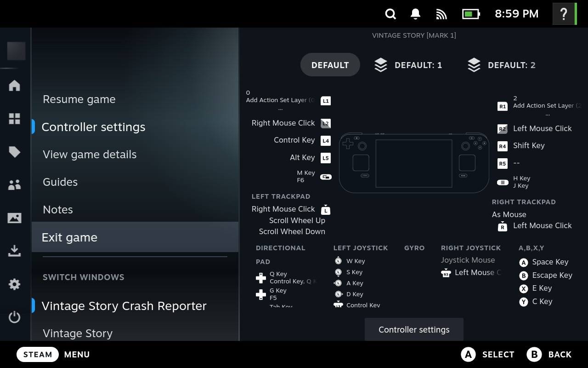Open Downloads icon in sidebar
Viewport: 588px width, 368px height.
tap(15, 251)
